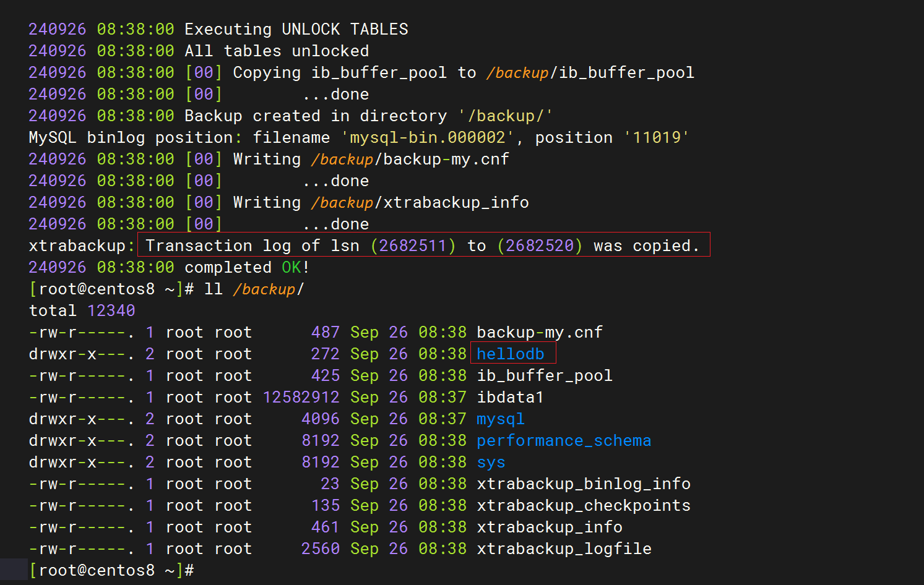Image resolution: width=924 pixels, height=585 pixels.
Task: Click the hellodb directory name
Action: [511, 354]
